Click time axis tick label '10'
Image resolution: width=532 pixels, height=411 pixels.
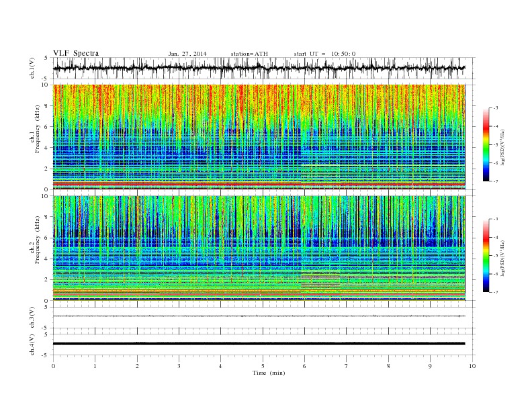472,366
